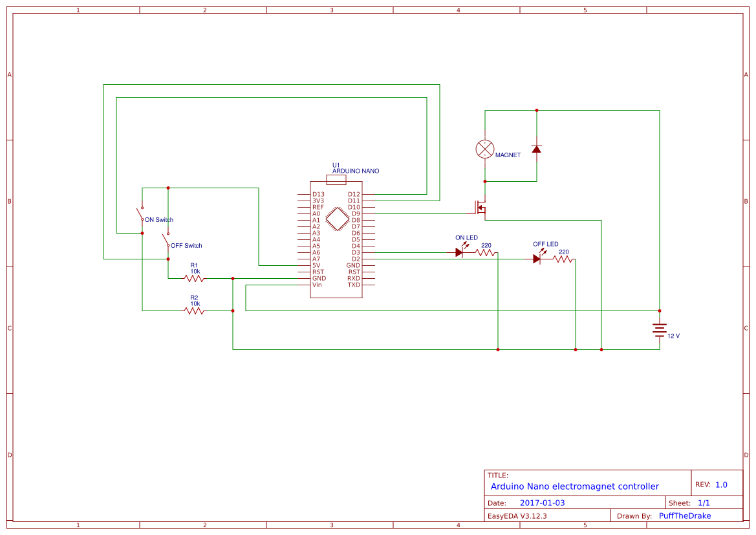This screenshot has width=756, height=535.
Task: Click the R1 10k resistor symbol
Action: [x=193, y=278]
